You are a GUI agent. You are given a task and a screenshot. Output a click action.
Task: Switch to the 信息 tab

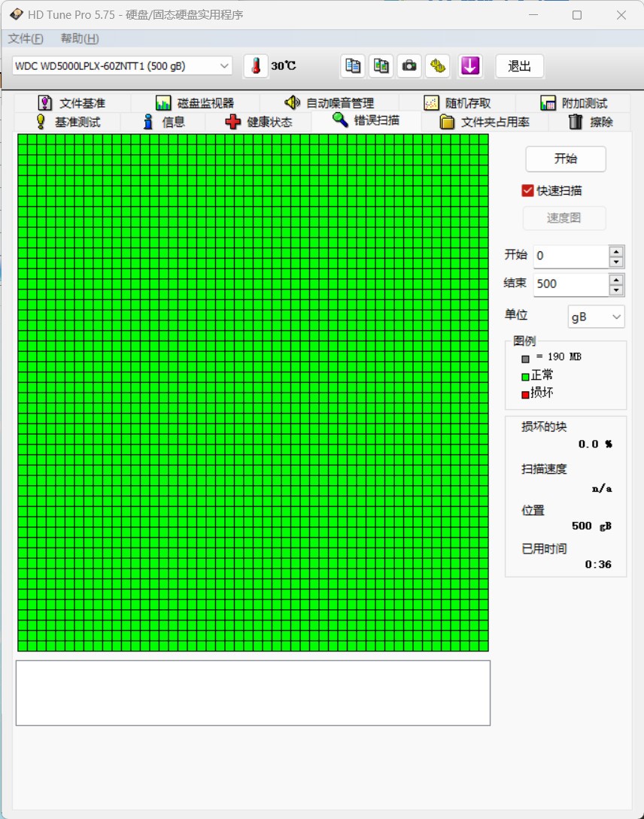click(x=163, y=122)
